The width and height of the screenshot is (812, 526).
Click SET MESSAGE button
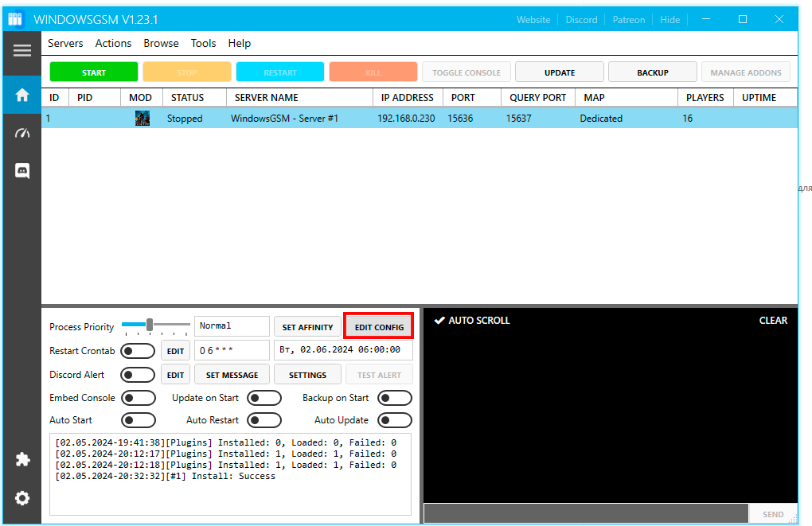pos(232,375)
